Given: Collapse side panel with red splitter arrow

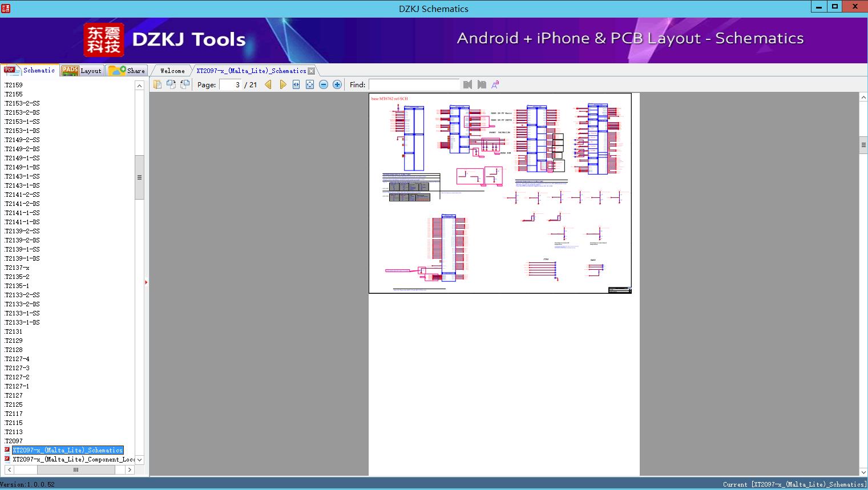Looking at the screenshot, I should (x=146, y=282).
